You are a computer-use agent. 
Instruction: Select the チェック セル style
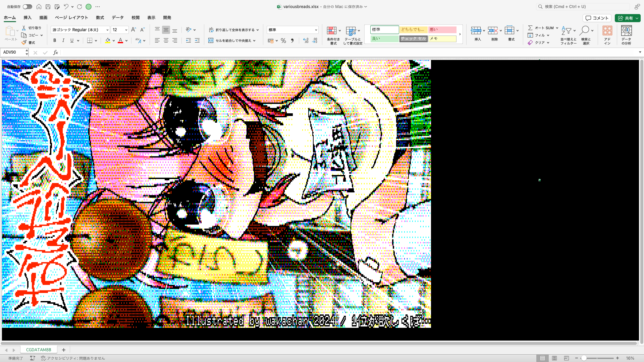[x=413, y=39]
